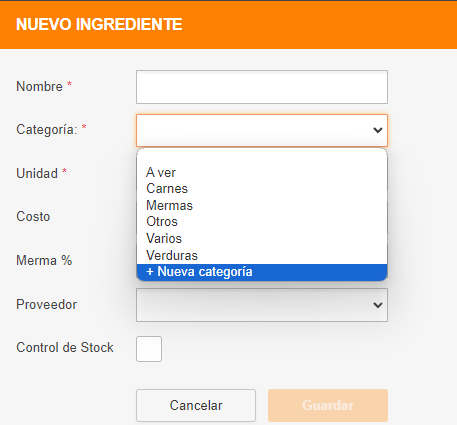Image resolution: width=457 pixels, height=425 pixels.
Task: Enable the Control de Stock checkbox
Action: click(149, 349)
